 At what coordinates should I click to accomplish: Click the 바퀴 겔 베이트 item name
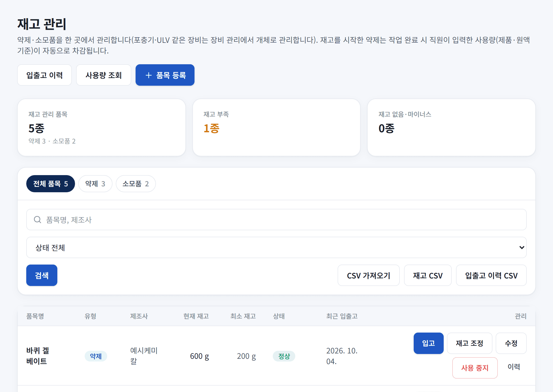pyautogui.click(x=38, y=356)
